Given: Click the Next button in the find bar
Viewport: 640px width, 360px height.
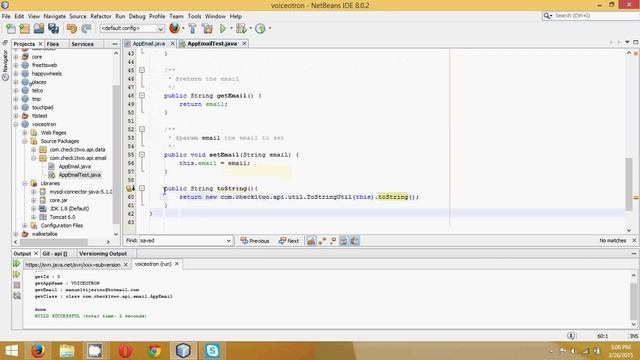Looking at the screenshot, I should (x=289, y=241).
